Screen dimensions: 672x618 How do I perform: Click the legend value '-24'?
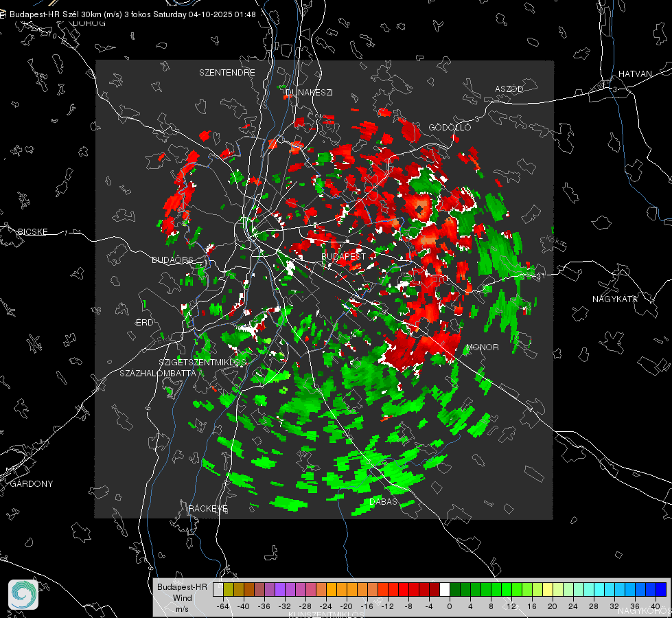(326, 606)
